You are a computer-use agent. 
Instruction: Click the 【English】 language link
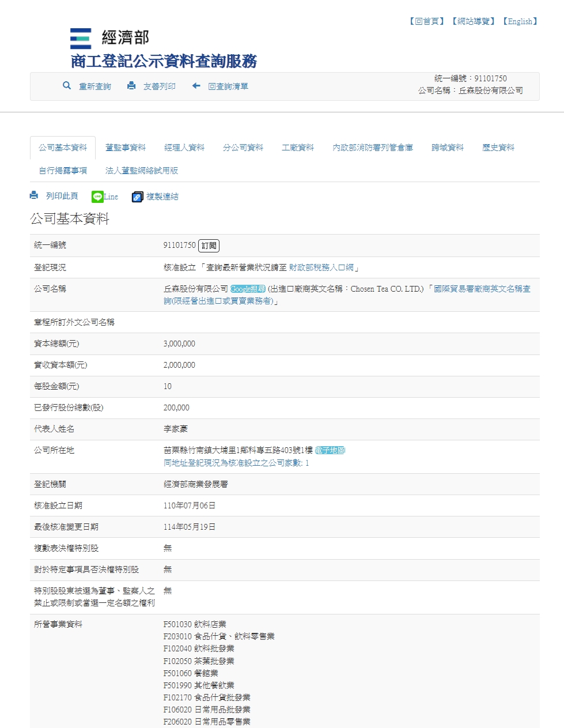click(x=520, y=21)
